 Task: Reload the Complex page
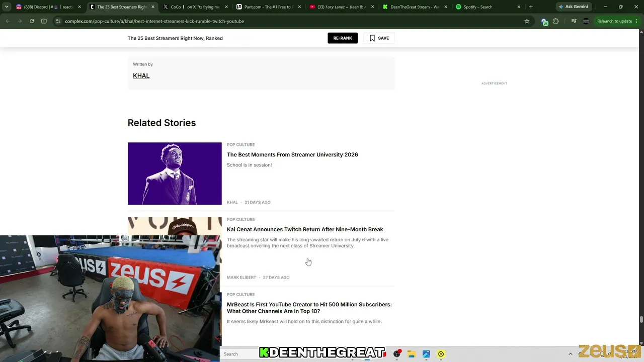tap(32, 21)
